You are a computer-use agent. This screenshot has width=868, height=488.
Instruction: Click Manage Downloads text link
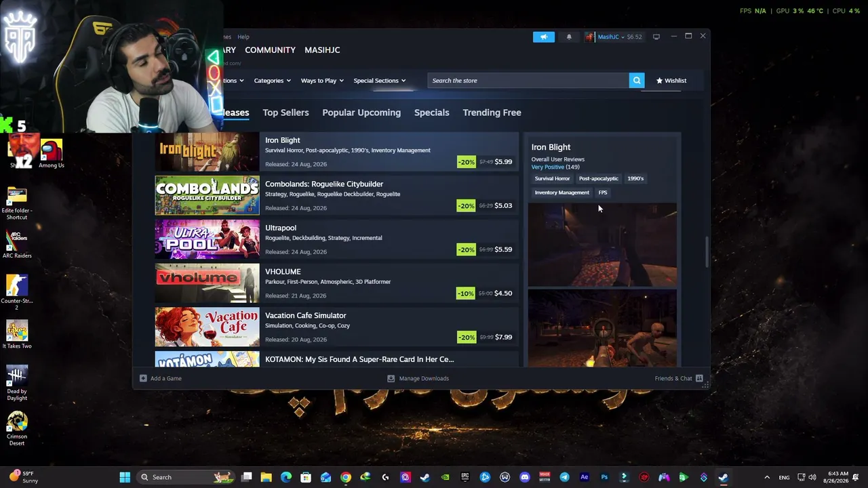coord(424,378)
